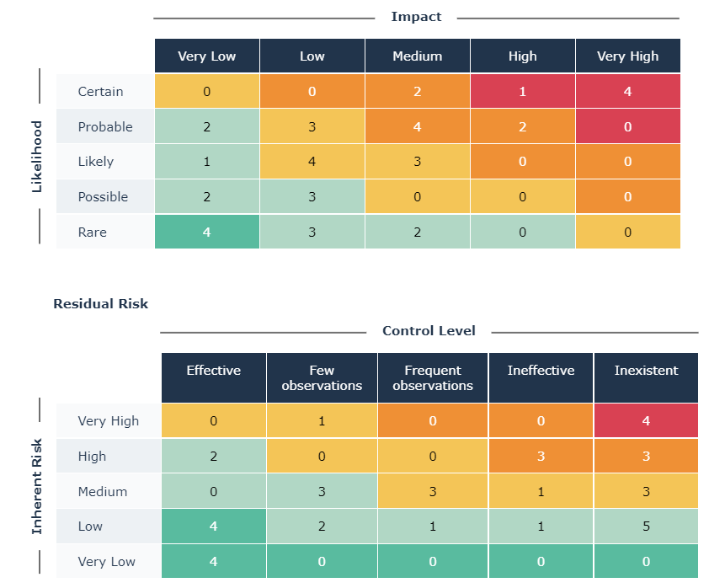The height and width of the screenshot is (588, 709).
Task: Click Very Low inherent risk, Effective control cell
Action: 214,562
